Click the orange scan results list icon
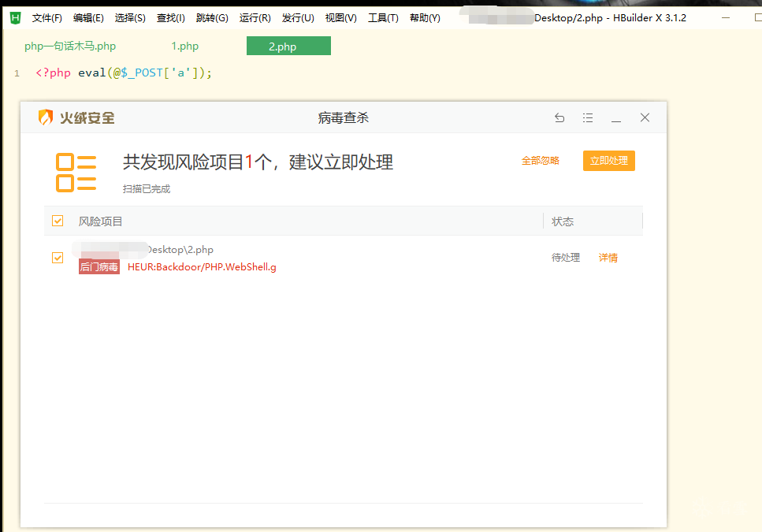The image size is (762, 532). (76, 173)
